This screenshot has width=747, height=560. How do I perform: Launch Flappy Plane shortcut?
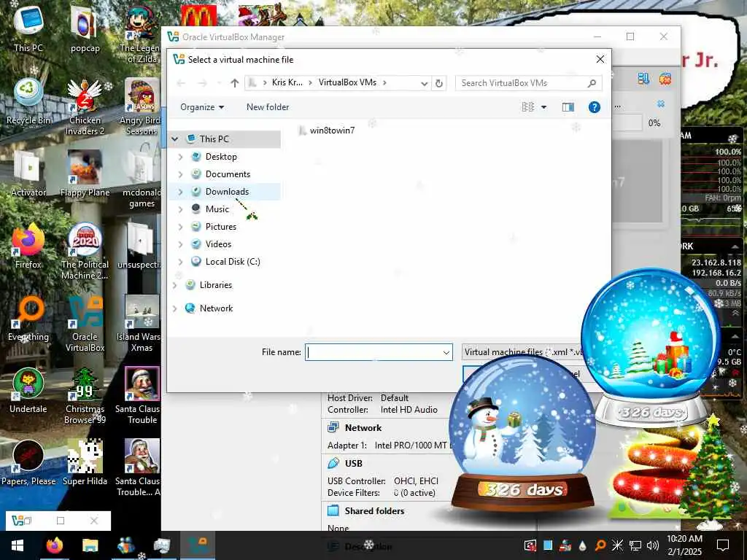point(85,174)
